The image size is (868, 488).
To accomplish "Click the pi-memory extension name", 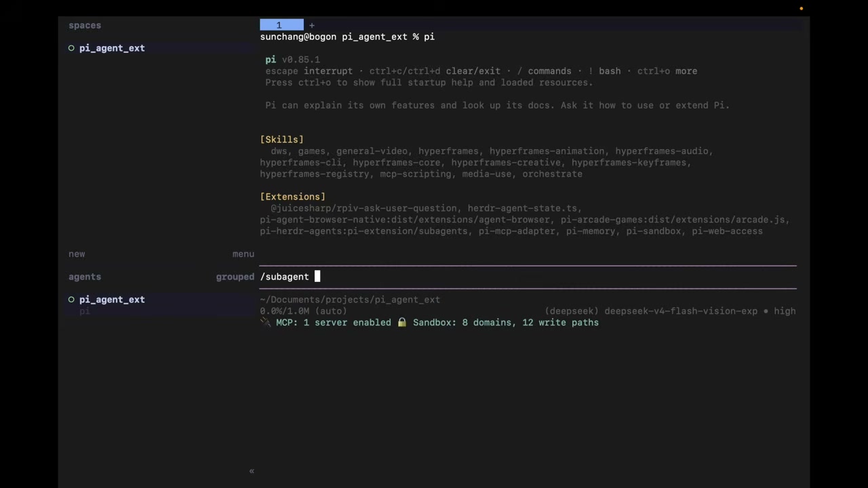I will click(591, 231).
